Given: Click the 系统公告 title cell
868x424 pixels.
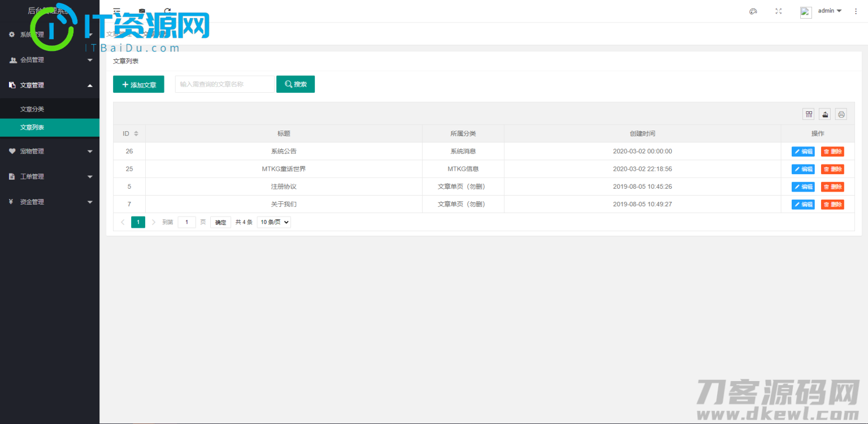Looking at the screenshot, I should click(284, 152).
